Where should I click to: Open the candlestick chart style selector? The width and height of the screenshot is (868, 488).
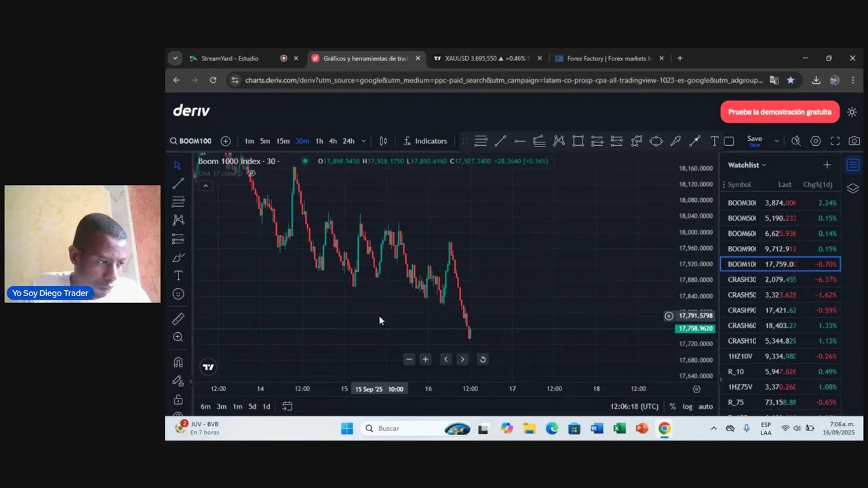[x=383, y=141]
